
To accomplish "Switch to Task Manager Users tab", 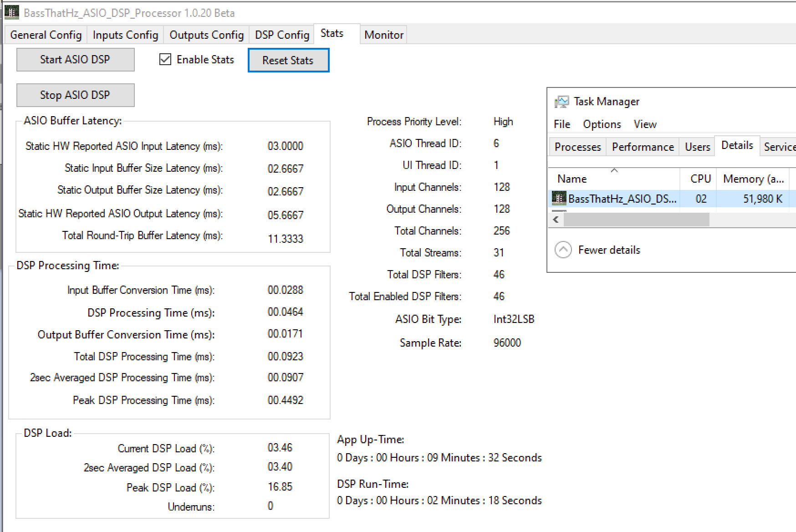I will click(697, 147).
